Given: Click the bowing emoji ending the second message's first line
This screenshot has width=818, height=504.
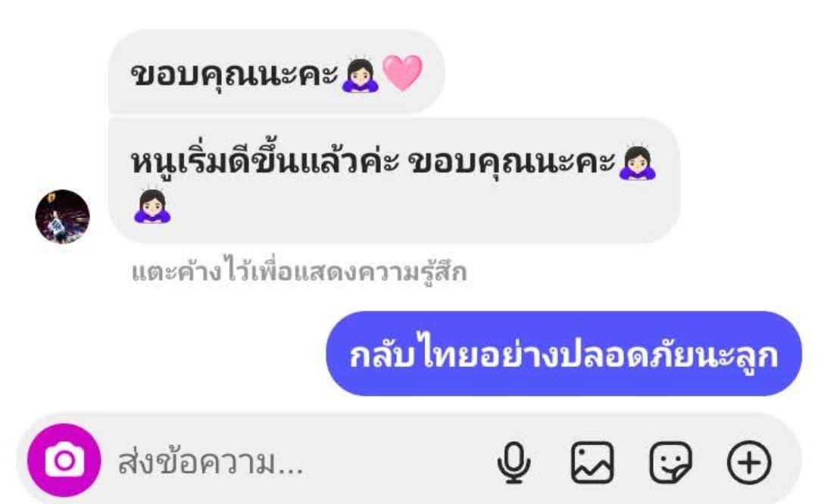Looking at the screenshot, I should tap(637, 162).
